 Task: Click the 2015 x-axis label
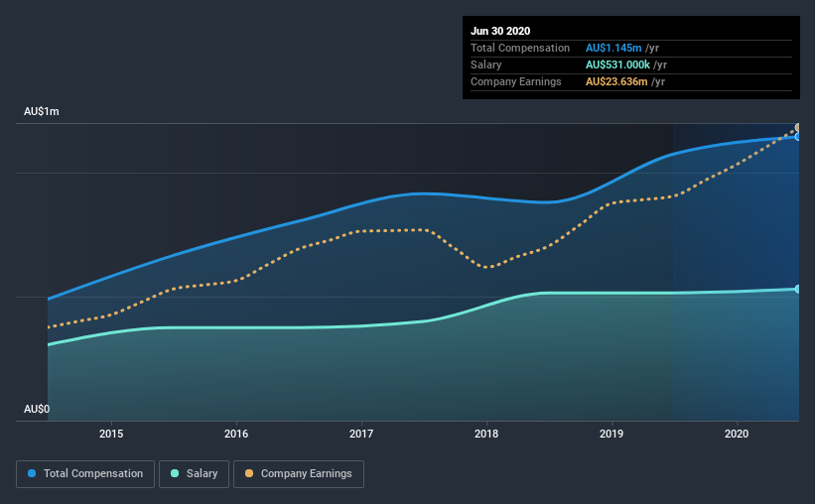111,434
